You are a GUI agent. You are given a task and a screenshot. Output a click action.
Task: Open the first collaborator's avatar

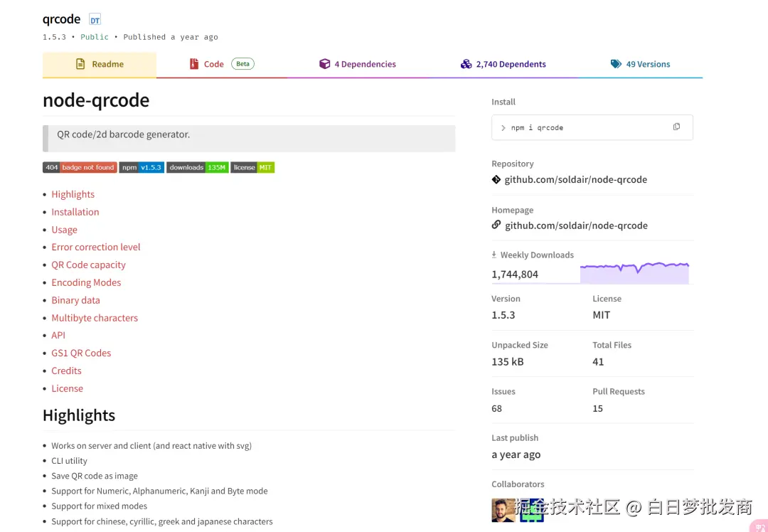[503, 510]
